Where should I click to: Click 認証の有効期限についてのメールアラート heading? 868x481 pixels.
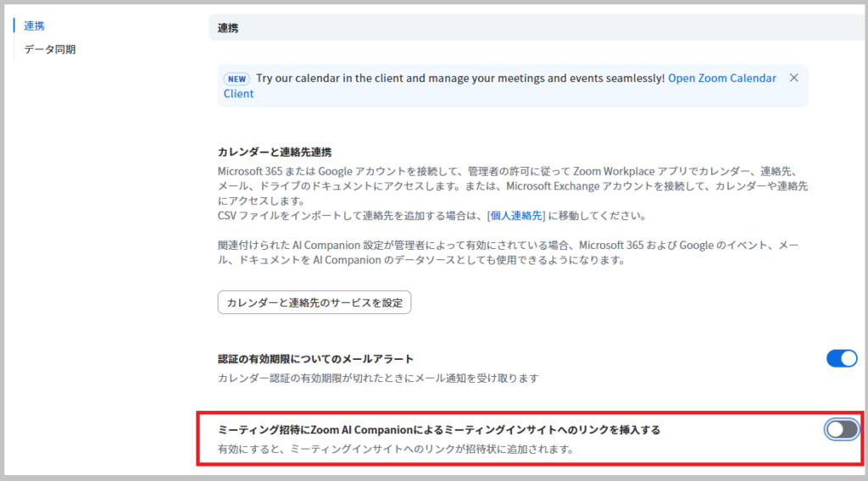tap(315, 359)
